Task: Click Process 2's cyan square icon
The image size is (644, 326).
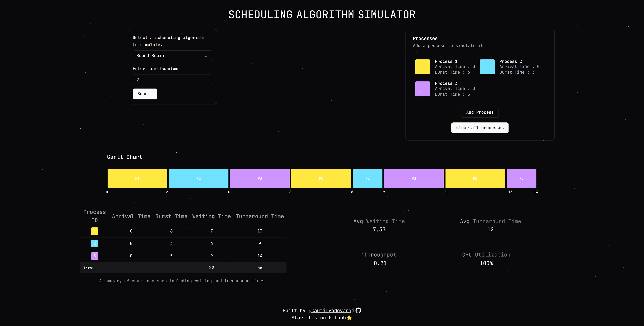Action: coord(487,67)
